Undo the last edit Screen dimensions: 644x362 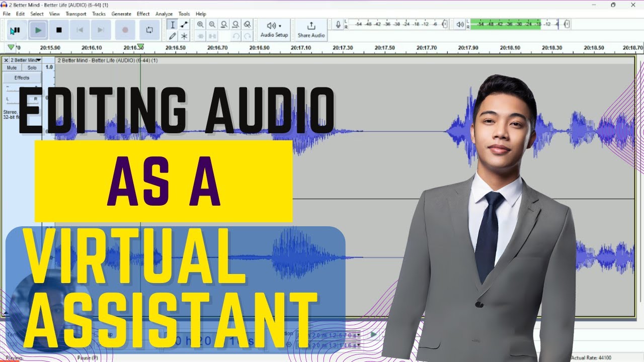[235, 36]
